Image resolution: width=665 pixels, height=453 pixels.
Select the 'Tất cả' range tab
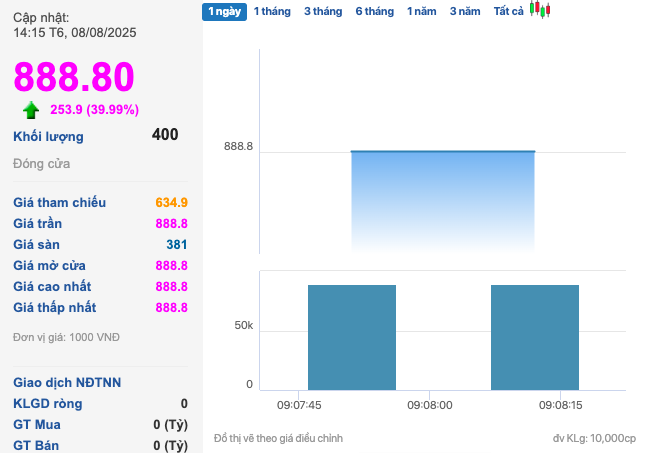coord(508,12)
